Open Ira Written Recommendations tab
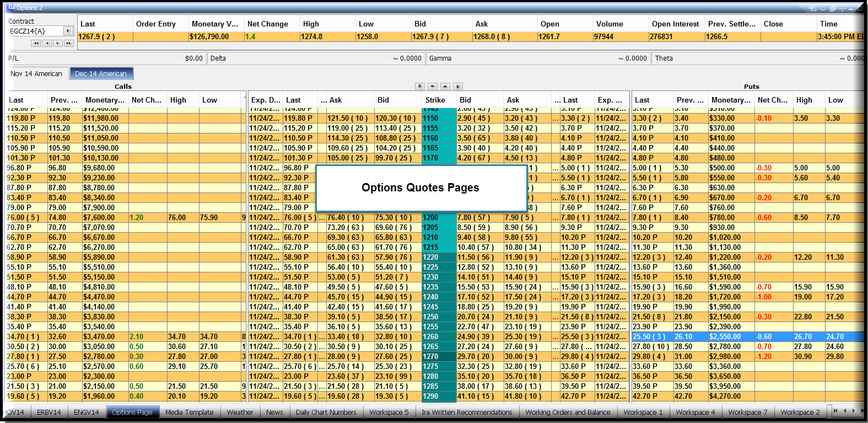 [467, 412]
